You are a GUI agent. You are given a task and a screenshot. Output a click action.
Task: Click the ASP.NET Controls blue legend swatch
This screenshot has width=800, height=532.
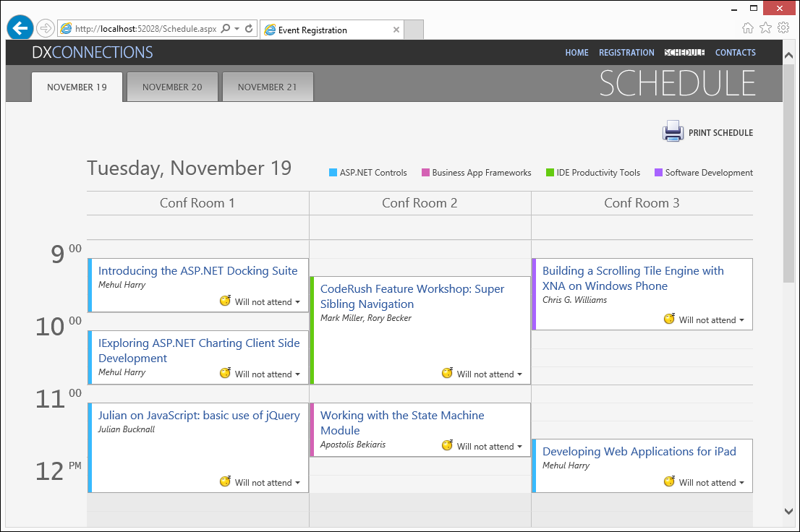tap(333, 173)
